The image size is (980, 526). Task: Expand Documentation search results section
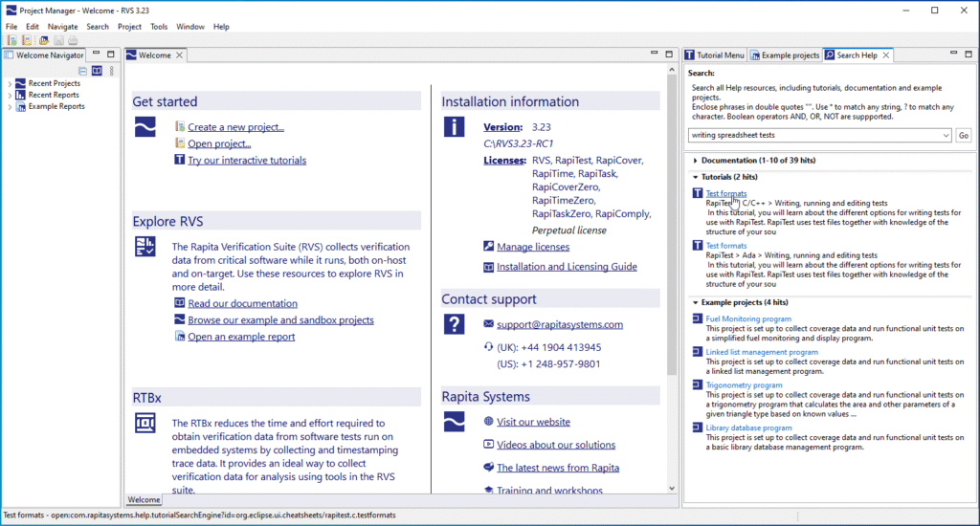pos(695,161)
